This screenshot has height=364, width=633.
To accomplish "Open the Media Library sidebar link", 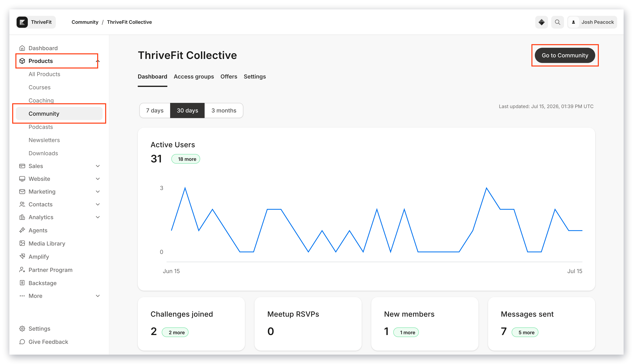I will 47,244.
